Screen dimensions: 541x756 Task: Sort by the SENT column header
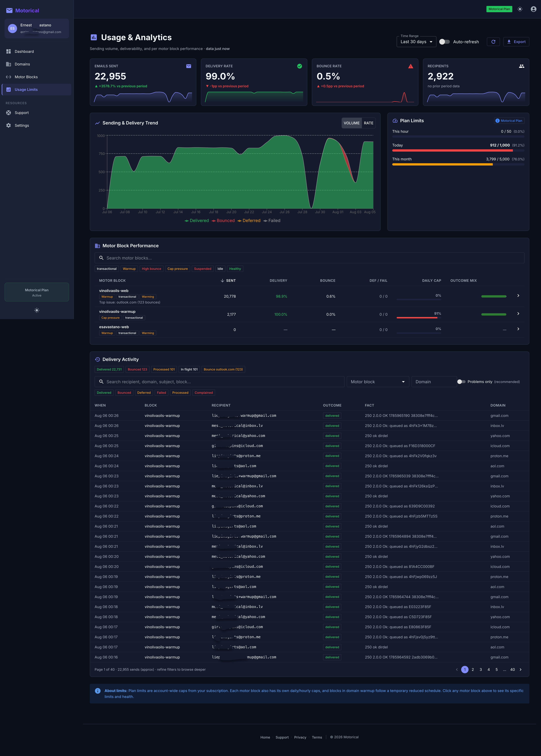point(228,280)
